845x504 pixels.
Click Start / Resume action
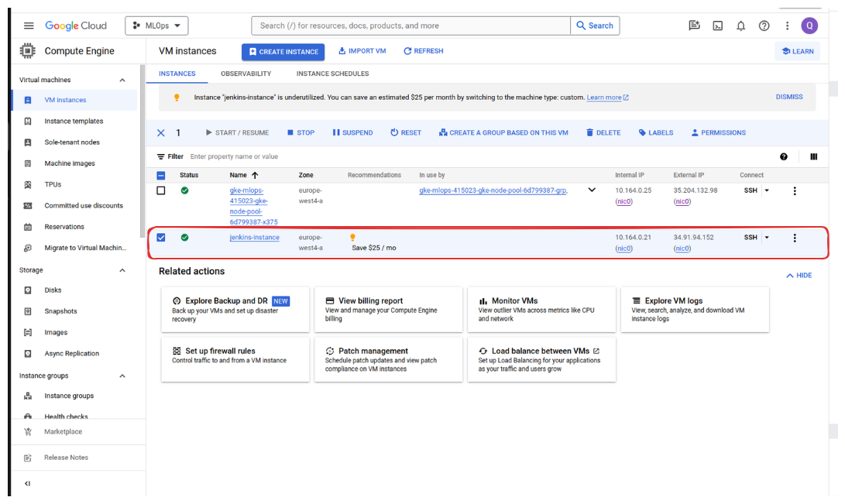237,133
